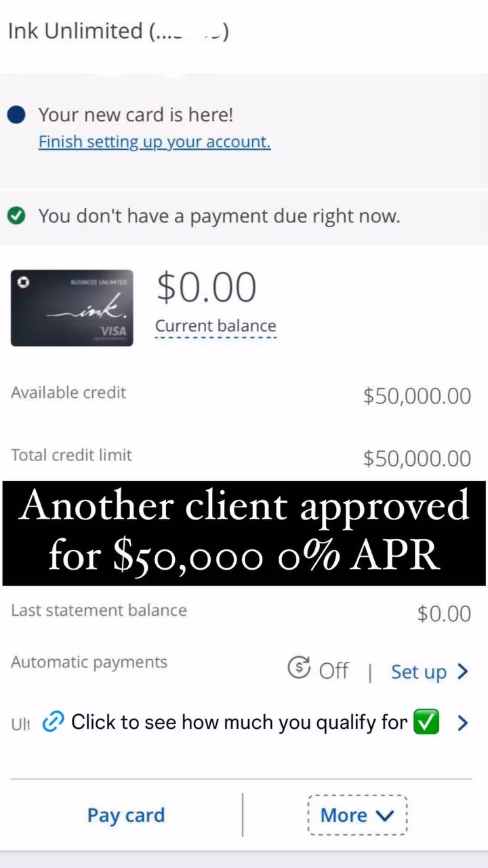Open the More dropdown menu
The width and height of the screenshot is (488, 868).
tap(357, 815)
